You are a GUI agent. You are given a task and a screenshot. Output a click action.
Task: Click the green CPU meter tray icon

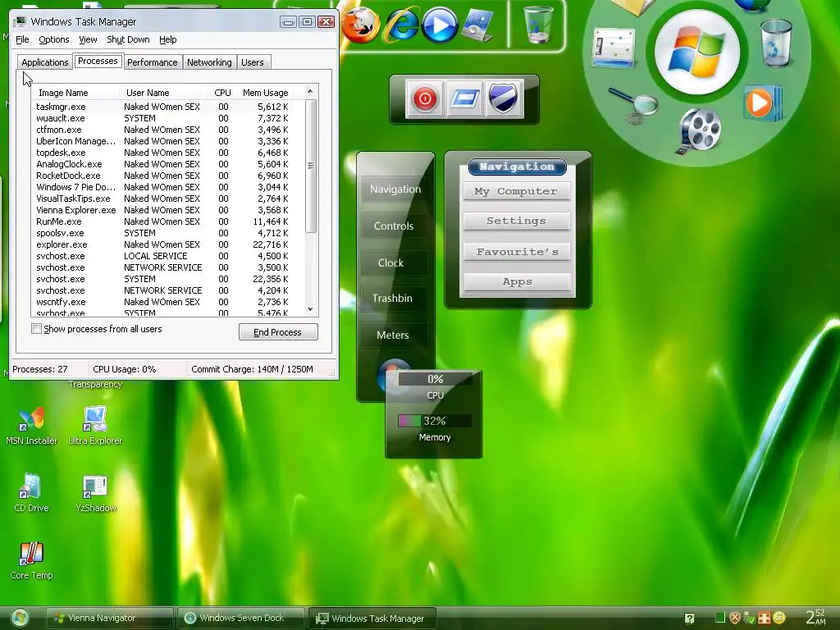click(720, 618)
